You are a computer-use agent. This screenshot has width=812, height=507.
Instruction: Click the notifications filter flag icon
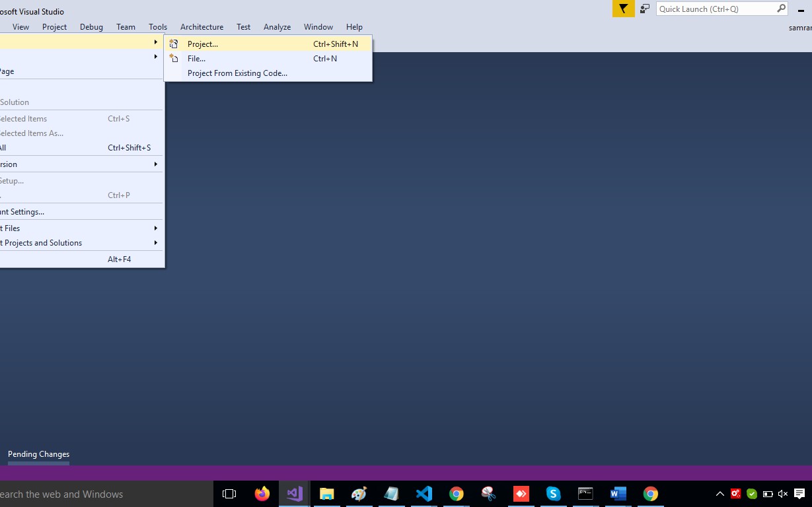coord(623,9)
